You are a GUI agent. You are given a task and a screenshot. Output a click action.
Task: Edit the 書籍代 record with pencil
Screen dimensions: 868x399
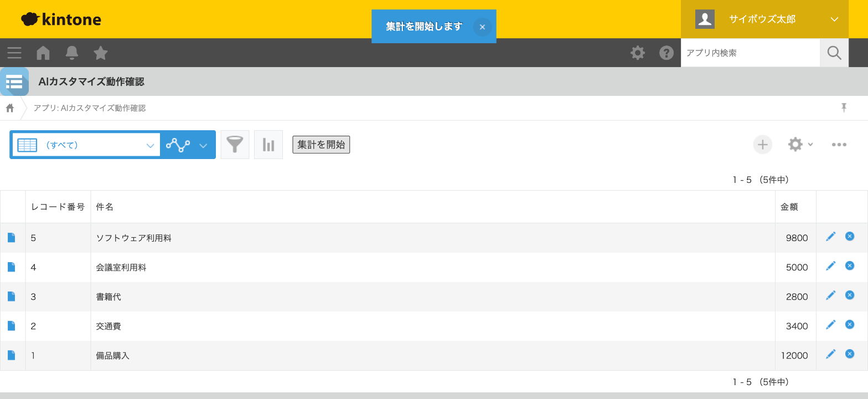(830, 295)
